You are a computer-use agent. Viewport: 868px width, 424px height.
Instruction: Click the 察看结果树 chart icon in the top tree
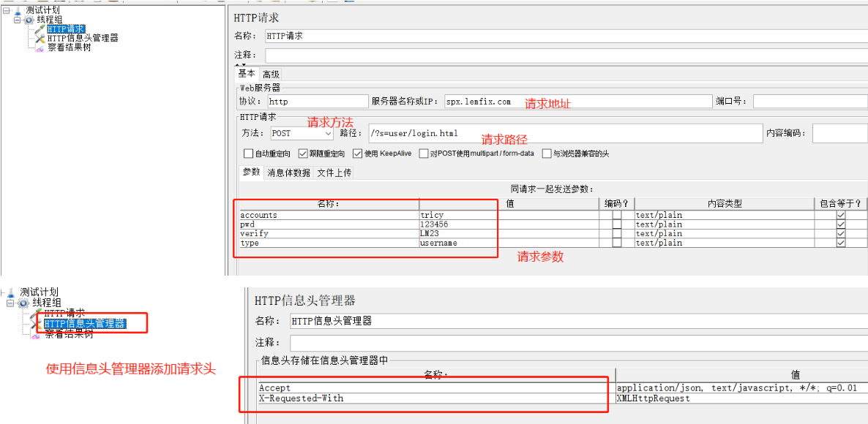pos(40,48)
